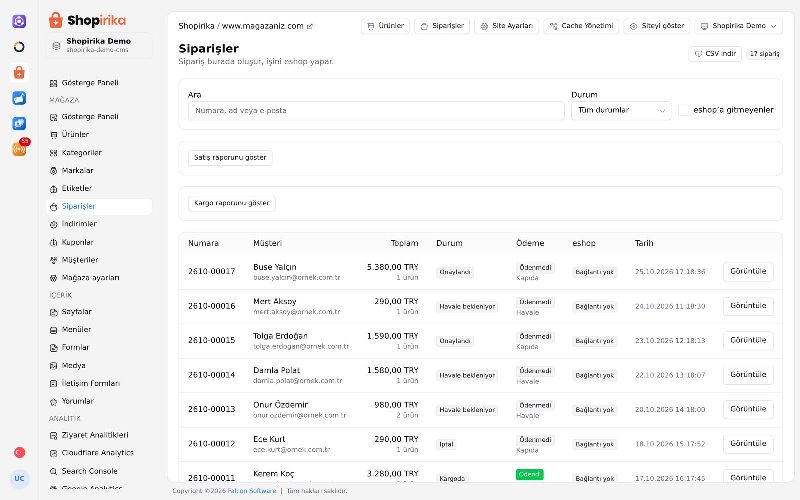View order 2610-00014 with Görüntüle

(748, 374)
